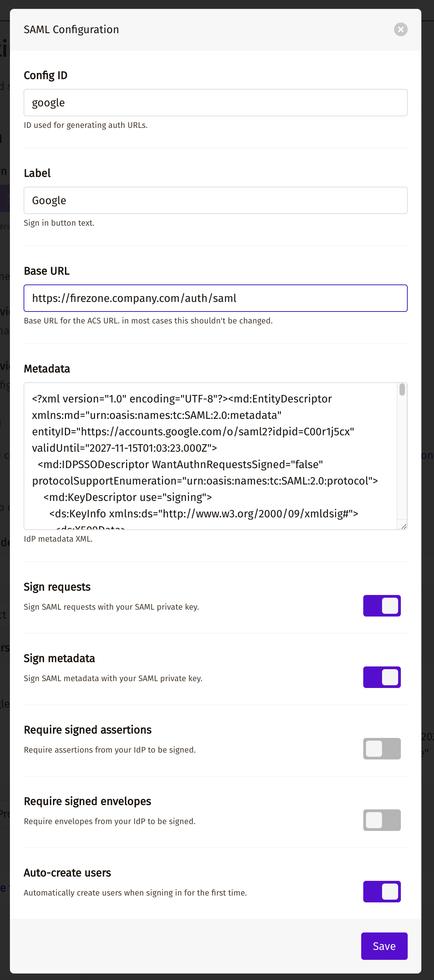This screenshot has height=980, width=434.
Task: Save the SAML configuration
Action: [384, 946]
